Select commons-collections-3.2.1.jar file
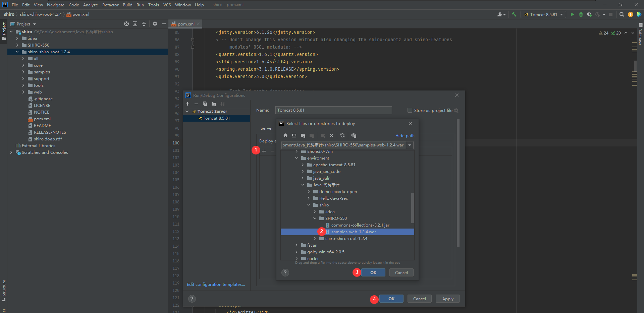The width and height of the screenshot is (644, 313). point(360,225)
